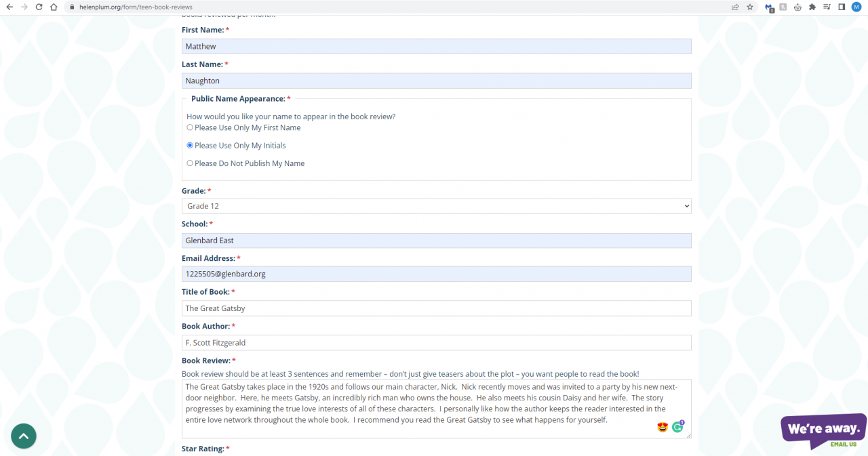Toggle the browser side panel

point(842,7)
